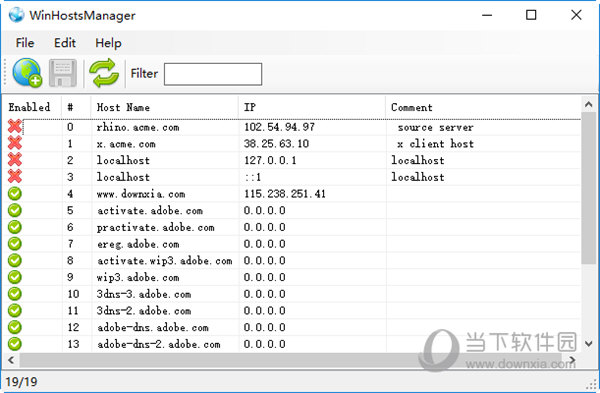Disable the 3dns-2.adobe.com entry status icon

tap(15, 310)
